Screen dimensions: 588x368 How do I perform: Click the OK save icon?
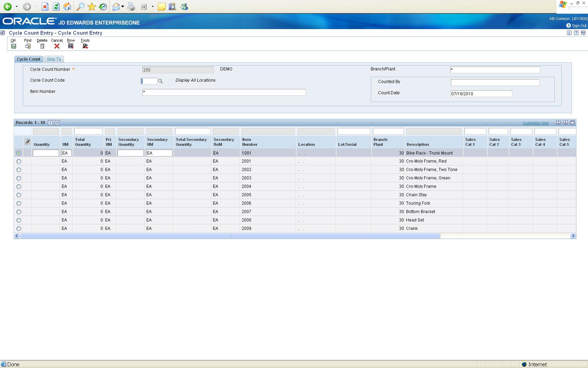pos(14,46)
